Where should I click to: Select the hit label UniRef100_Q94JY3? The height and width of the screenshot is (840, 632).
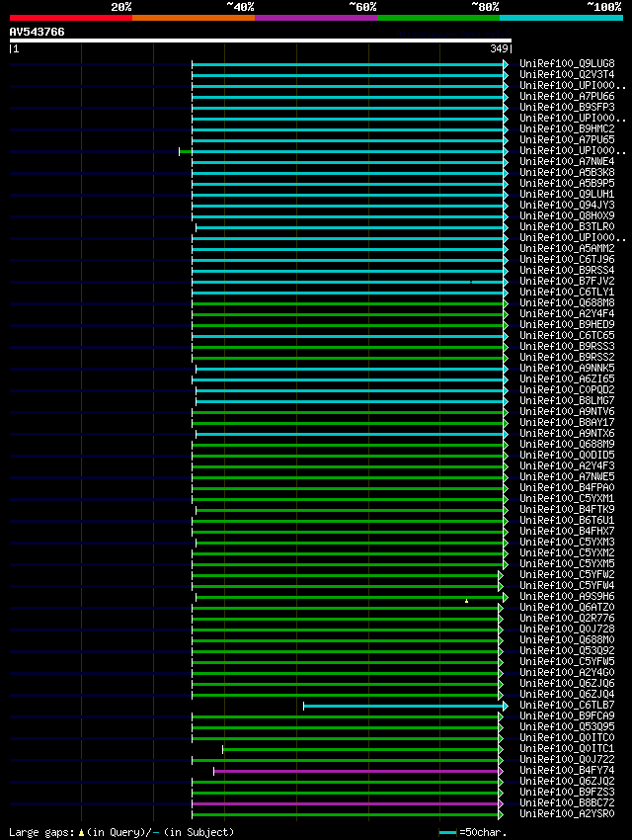pos(567,206)
